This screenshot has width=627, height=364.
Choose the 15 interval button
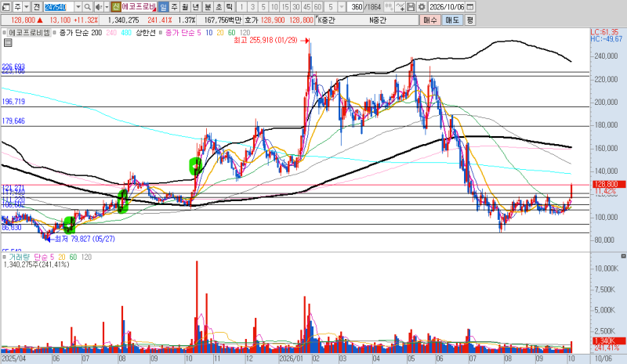point(285,7)
